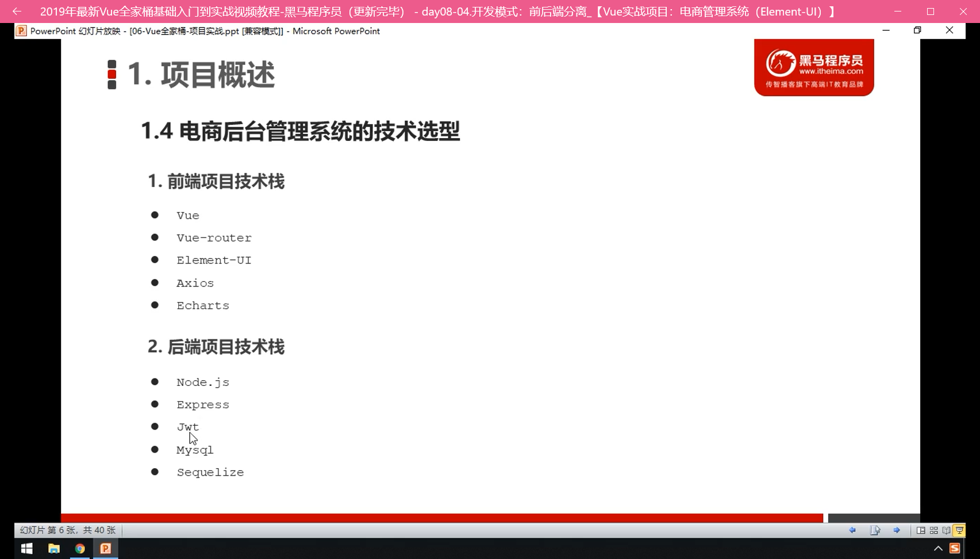Image resolution: width=980 pixels, height=559 pixels.
Task: Switch to Normal view in the status bar
Action: pos(921,530)
